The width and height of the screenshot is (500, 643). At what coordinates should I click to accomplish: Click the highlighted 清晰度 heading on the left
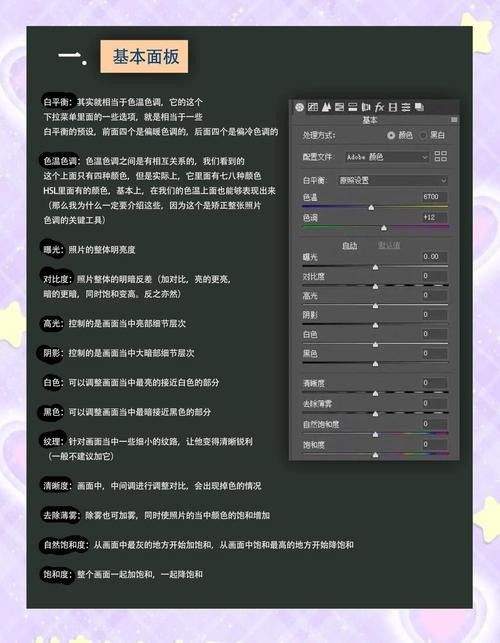pyautogui.click(x=58, y=486)
